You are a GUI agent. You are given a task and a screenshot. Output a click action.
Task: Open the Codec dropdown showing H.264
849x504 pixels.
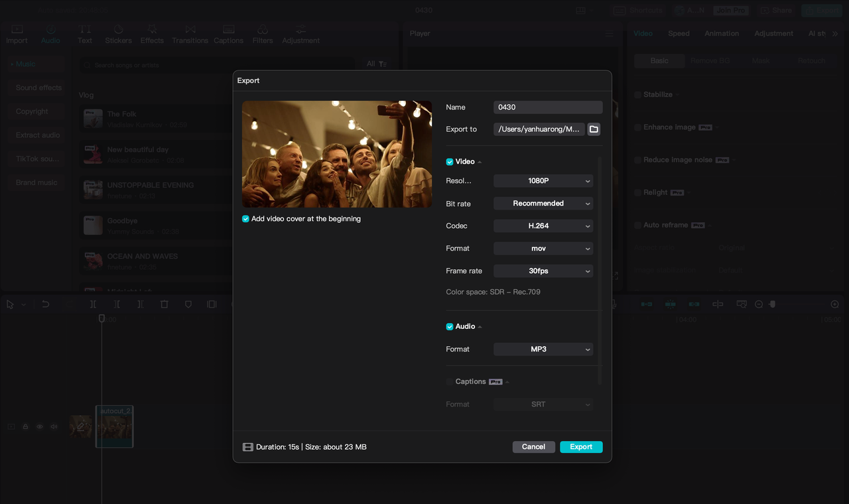(x=543, y=225)
